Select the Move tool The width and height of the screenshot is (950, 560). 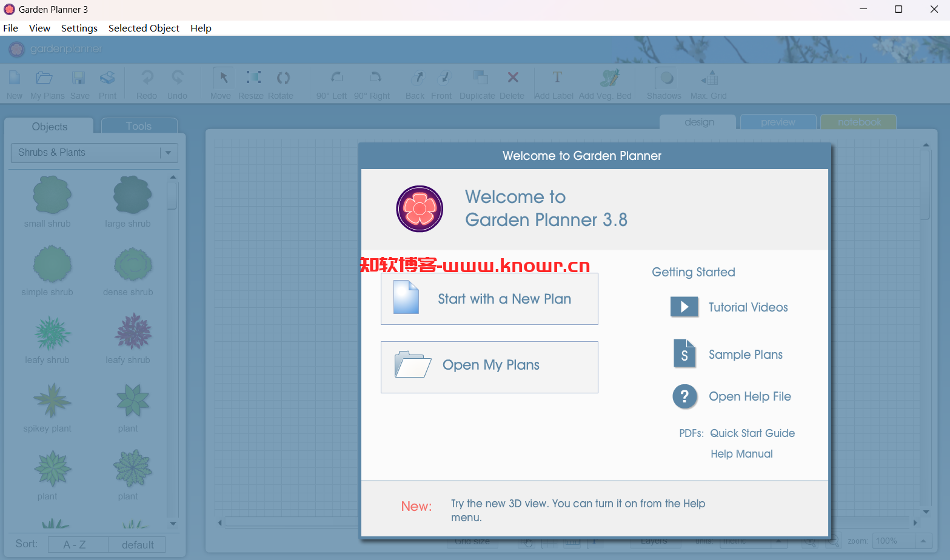click(223, 78)
